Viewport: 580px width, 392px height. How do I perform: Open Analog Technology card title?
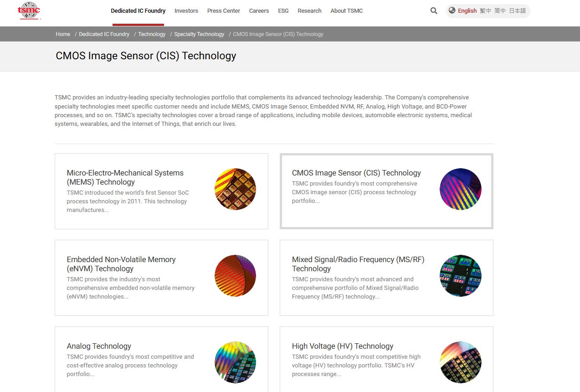(99, 346)
